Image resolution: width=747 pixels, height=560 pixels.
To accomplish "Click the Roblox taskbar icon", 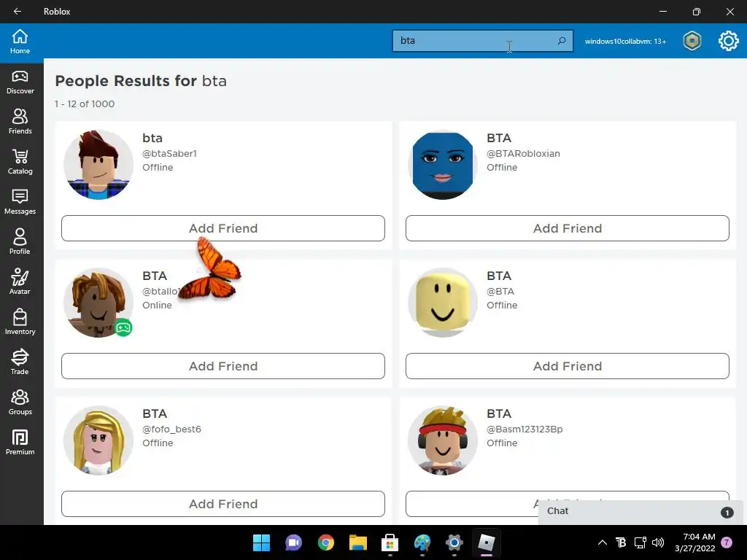I will point(487,542).
